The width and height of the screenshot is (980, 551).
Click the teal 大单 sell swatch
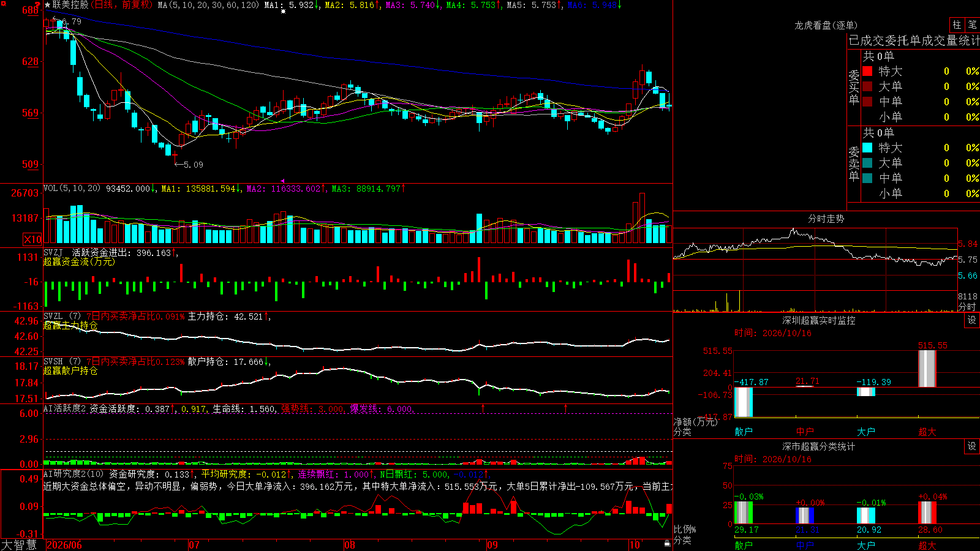point(867,163)
